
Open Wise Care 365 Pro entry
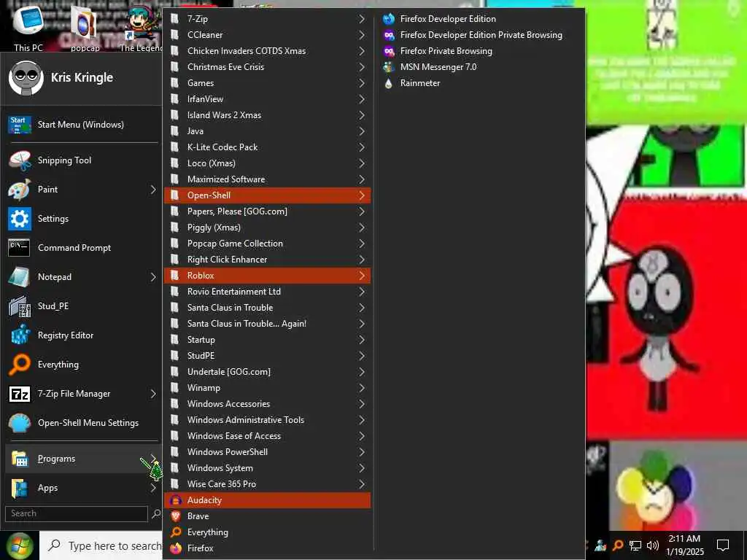click(267, 484)
